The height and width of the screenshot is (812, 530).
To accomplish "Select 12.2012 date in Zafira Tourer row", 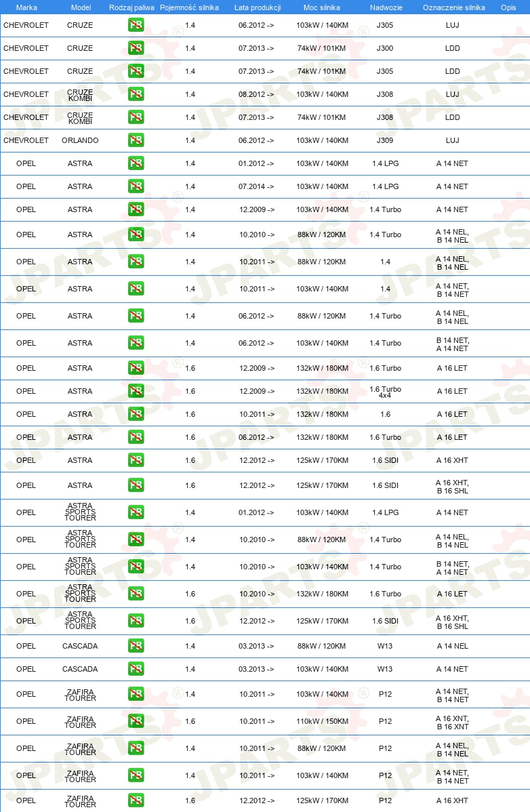I will click(x=256, y=800).
